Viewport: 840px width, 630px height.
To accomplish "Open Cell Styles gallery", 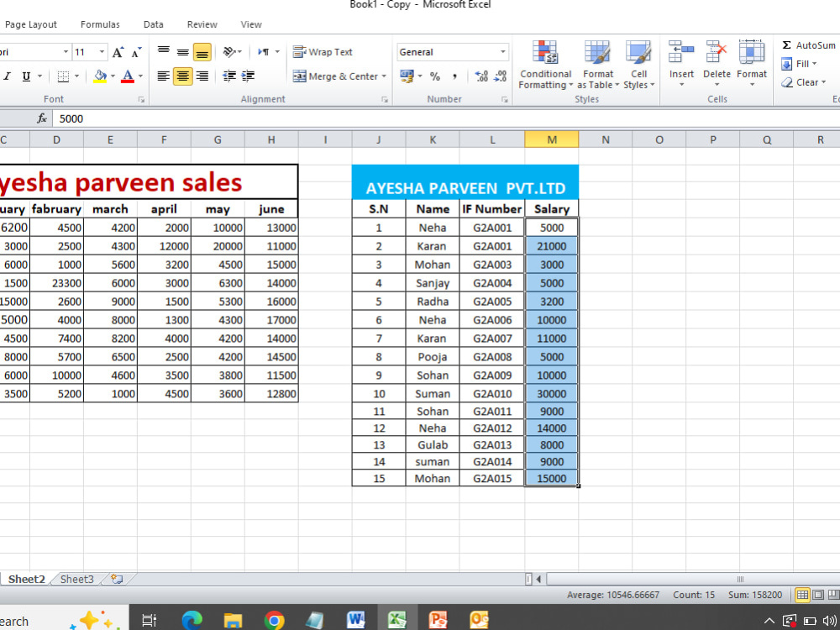I will point(638,65).
